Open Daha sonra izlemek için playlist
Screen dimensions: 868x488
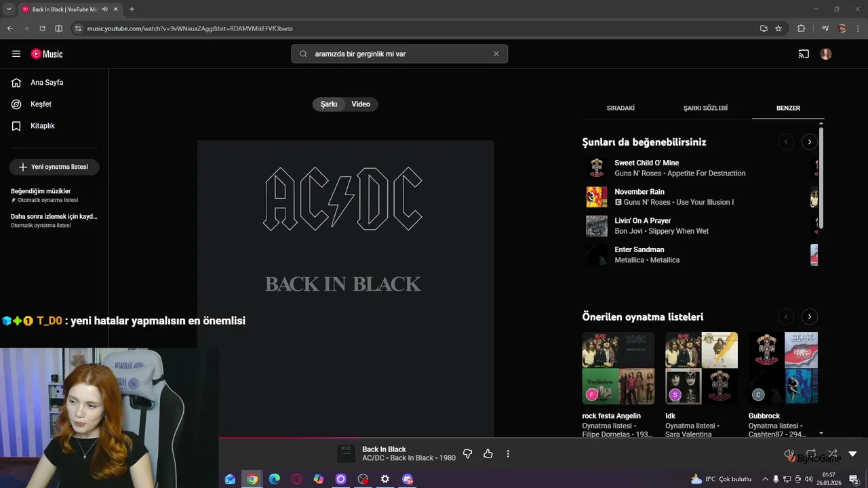pyautogui.click(x=54, y=220)
